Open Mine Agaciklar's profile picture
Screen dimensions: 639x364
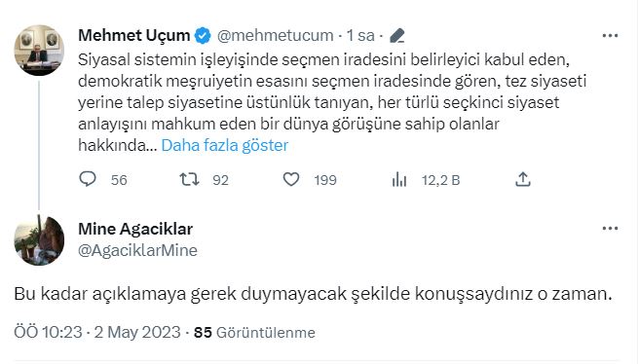click(39, 240)
